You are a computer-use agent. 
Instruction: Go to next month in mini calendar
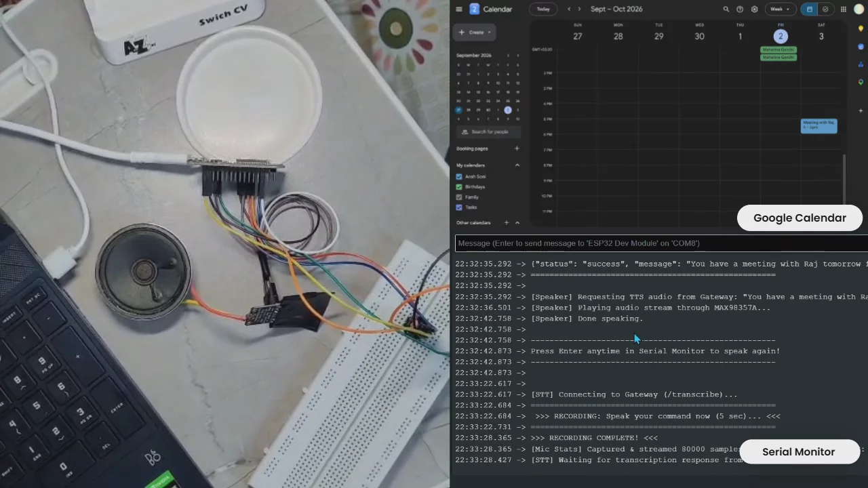[517, 56]
